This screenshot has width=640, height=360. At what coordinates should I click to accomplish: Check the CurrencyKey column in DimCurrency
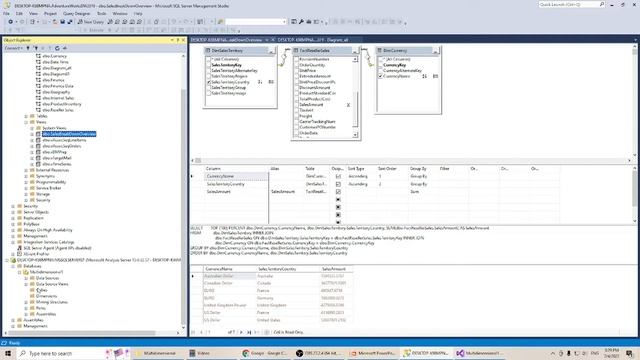pyautogui.click(x=380, y=65)
